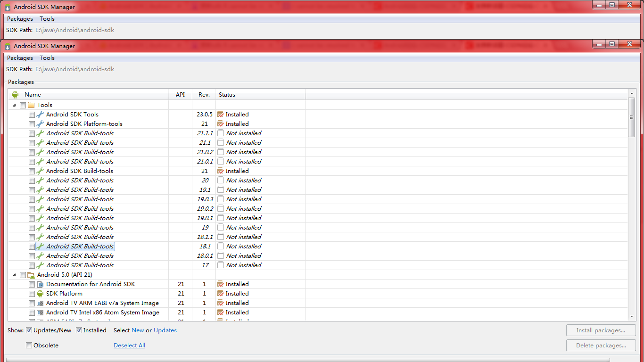The height and width of the screenshot is (362, 644).
Task: Click the Build-tools 20 wrench icon
Action: (40, 181)
